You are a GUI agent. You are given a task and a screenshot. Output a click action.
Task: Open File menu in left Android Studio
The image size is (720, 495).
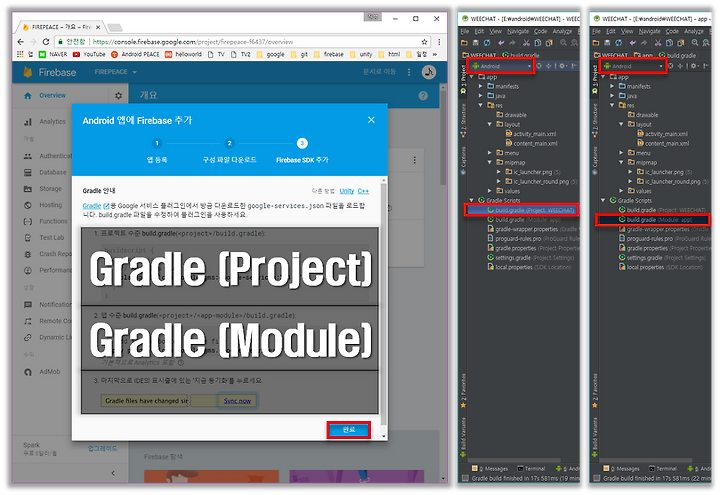(x=465, y=31)
